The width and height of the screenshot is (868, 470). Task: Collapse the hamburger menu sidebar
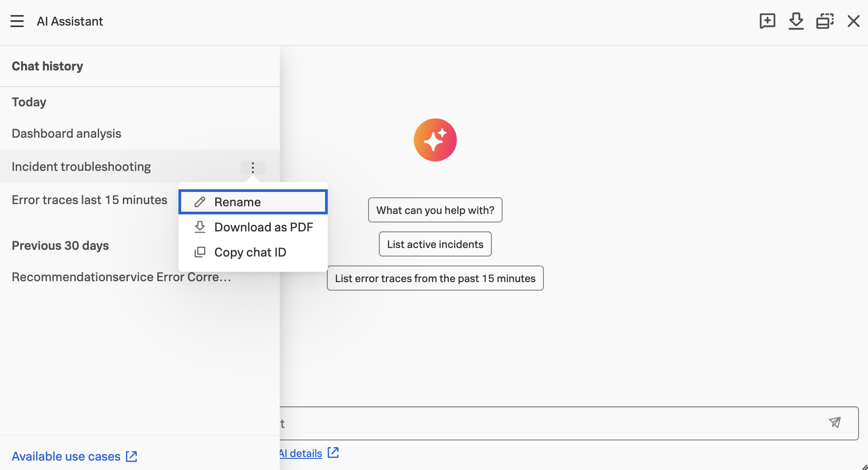point(17,21)
